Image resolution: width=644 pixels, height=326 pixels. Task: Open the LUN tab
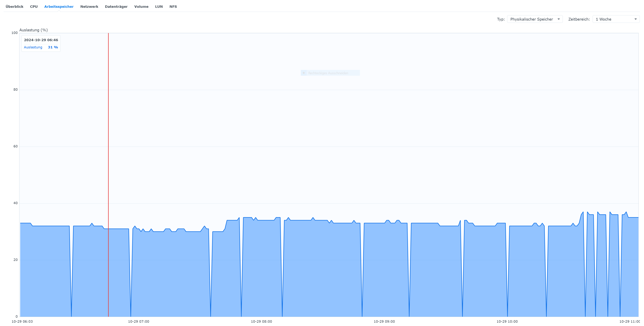coord(159,6)
